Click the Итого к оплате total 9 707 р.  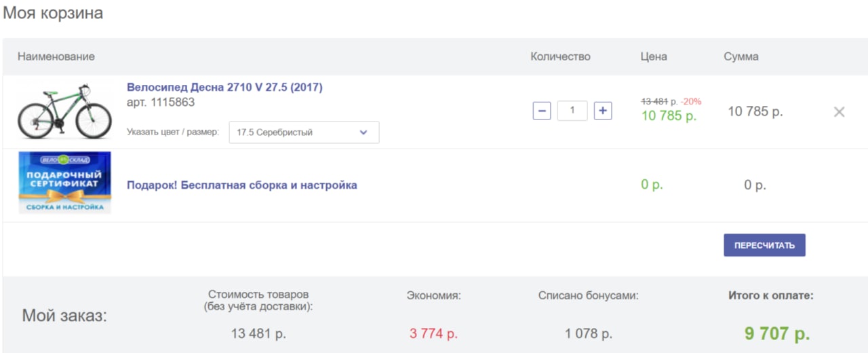point(777,334)
